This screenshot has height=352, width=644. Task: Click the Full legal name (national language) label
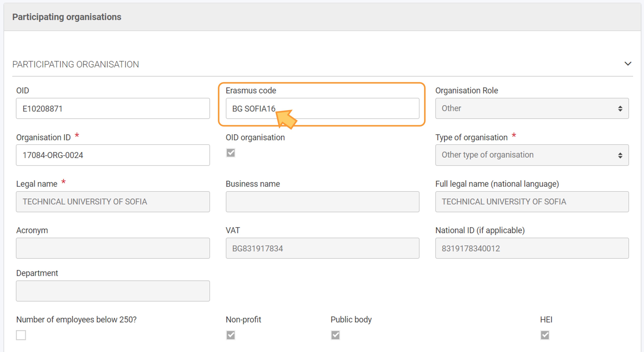pos(497,184)
